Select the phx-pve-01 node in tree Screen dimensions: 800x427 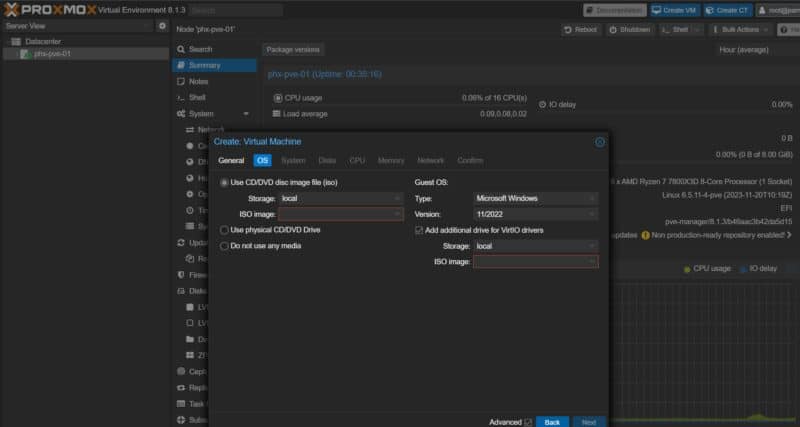click(x=52, y=54)
